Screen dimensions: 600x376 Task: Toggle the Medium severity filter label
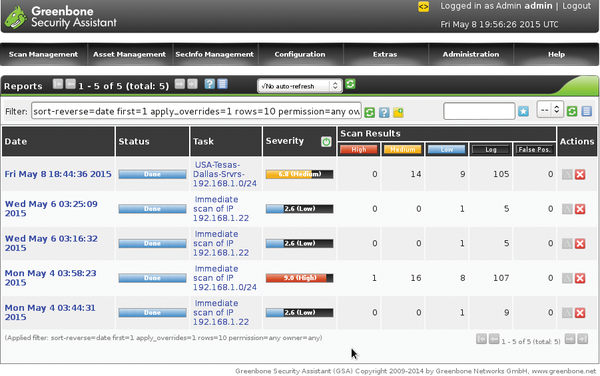click(x=403, y=150)
